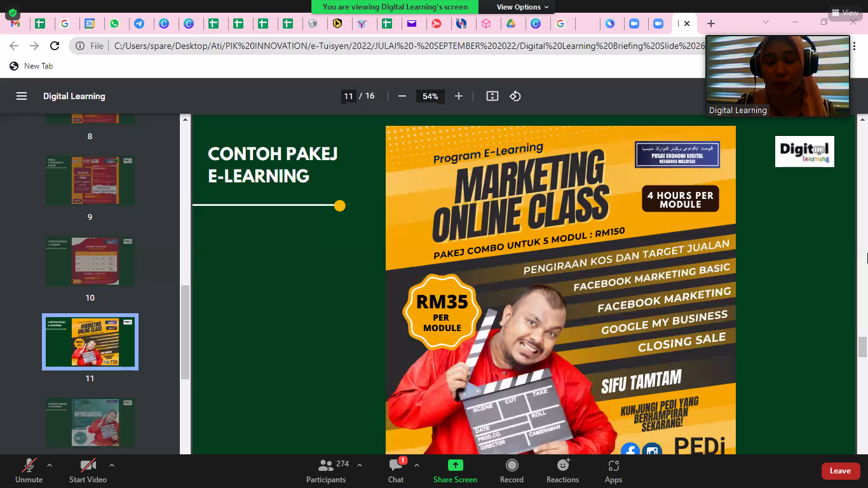The image size is (868, 488).
Task: Open the Chat panel
Action: [396, 471]
